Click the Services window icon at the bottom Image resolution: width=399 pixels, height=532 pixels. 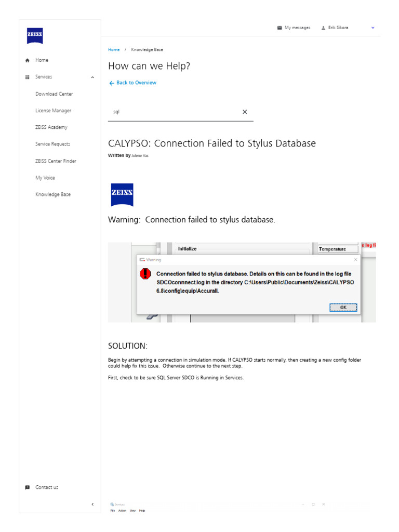[x=112, y=505]
